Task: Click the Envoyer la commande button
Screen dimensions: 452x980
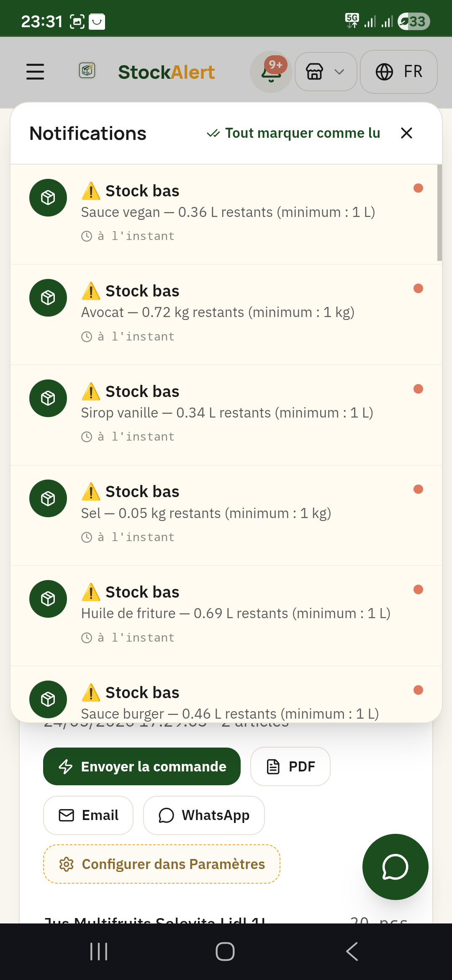Action: [142, 766]
